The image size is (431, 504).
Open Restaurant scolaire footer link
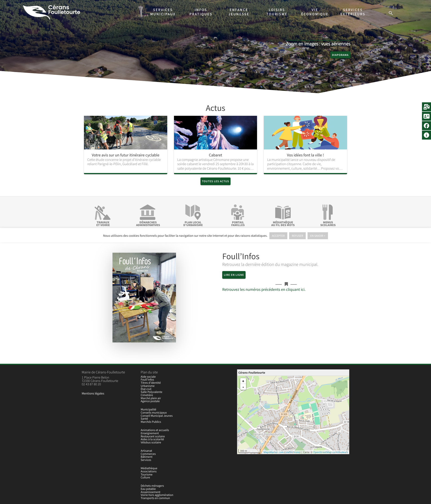pyautogui.click(x=153, y=436)
